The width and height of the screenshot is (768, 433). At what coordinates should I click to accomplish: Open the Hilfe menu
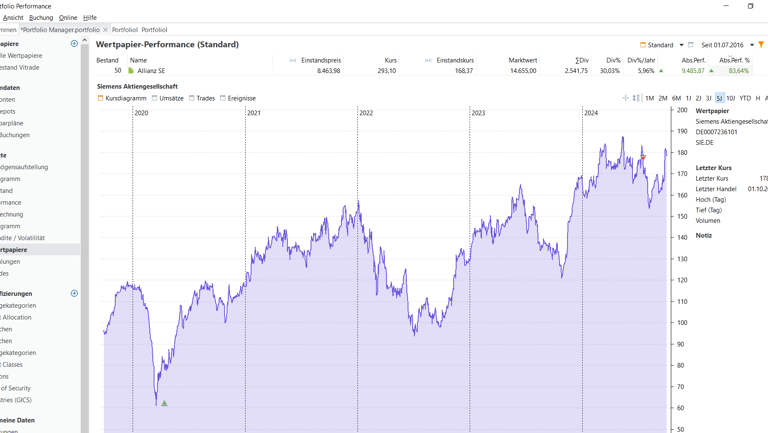coord(90,18)
